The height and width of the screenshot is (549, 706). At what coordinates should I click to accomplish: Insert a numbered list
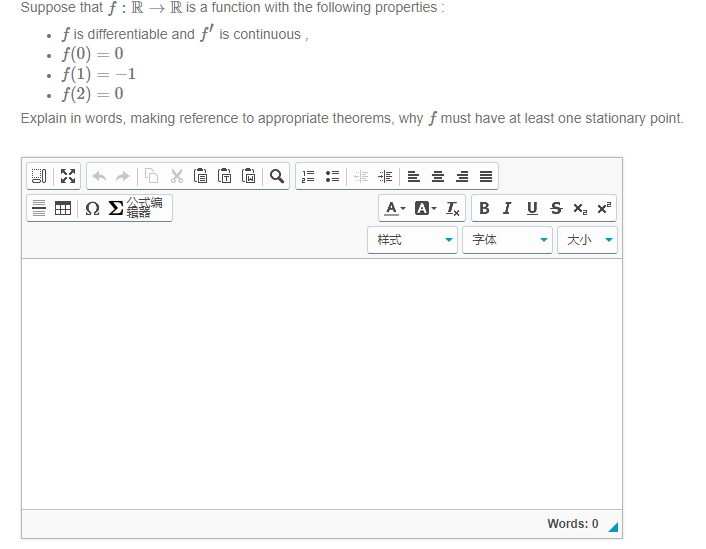[x=308, y=176]
